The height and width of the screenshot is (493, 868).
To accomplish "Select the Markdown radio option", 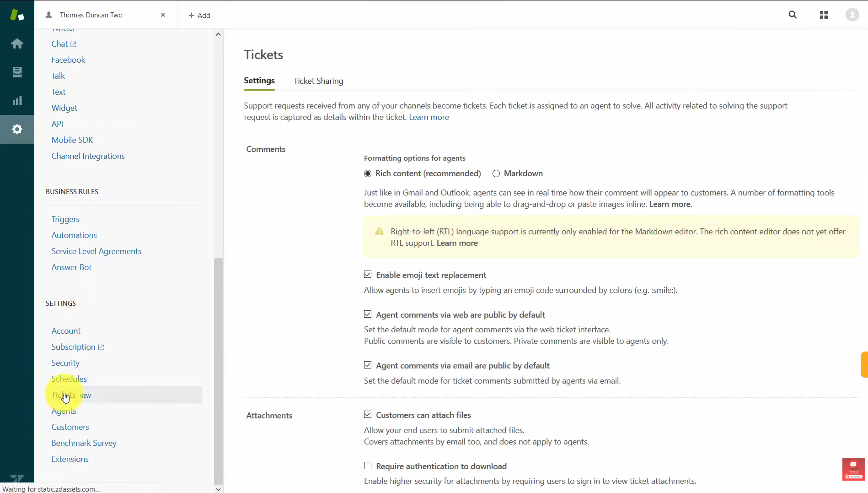I will pos(496,173).
